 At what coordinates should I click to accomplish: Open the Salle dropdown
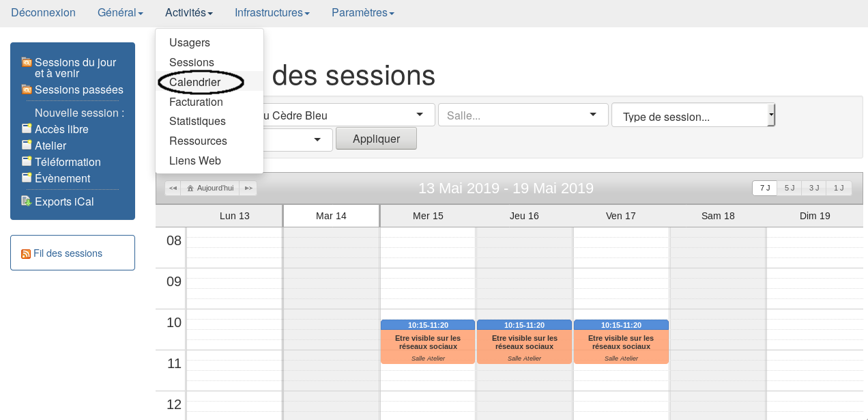click(x=523, y=115)
